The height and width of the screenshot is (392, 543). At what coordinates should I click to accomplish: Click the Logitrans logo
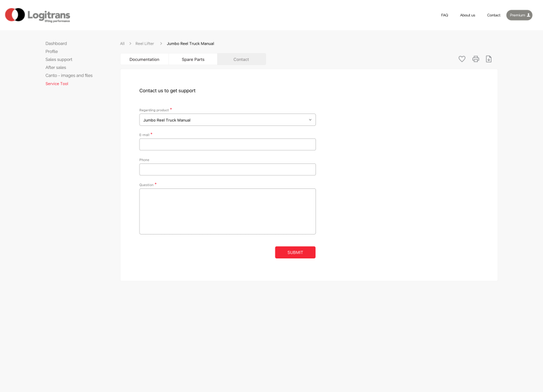pyautogui.click(x=37, y=15)
